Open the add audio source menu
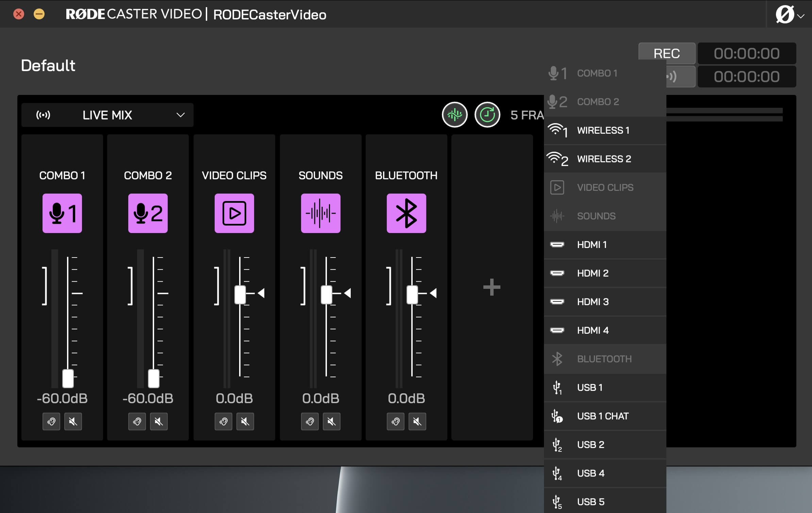Screen dimensions: 812x513 coord(492,288)
